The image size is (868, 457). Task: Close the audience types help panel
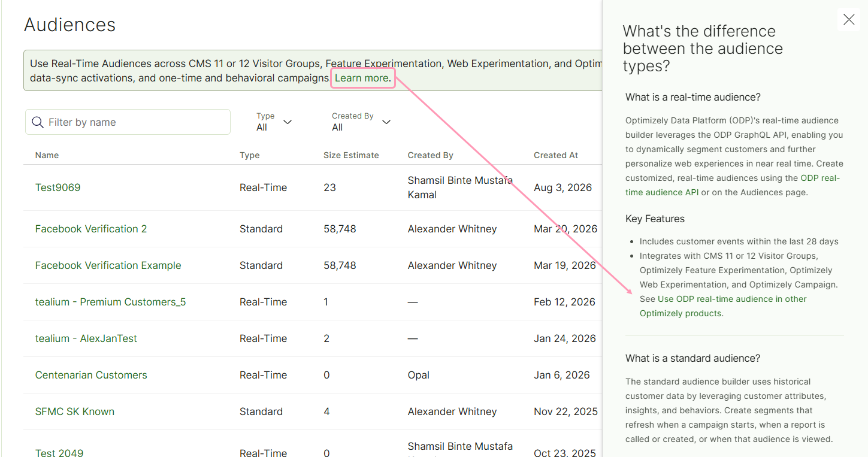click(x=849, y=20)
